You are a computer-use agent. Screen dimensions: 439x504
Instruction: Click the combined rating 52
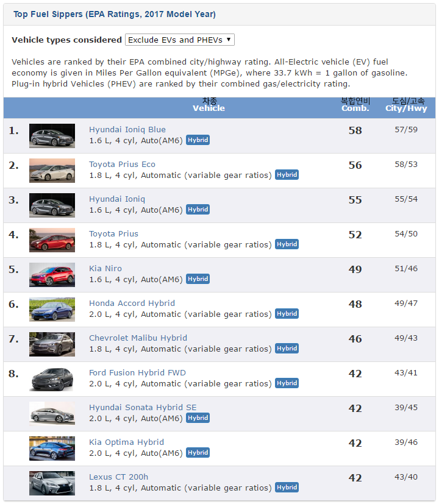[x=355, y=235]
